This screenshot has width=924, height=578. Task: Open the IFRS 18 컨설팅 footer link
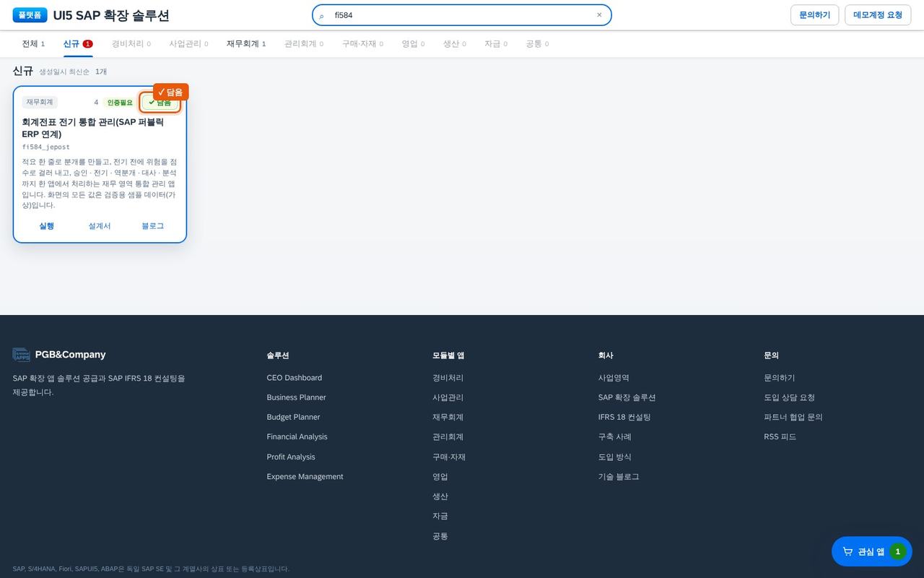[624, 417]
